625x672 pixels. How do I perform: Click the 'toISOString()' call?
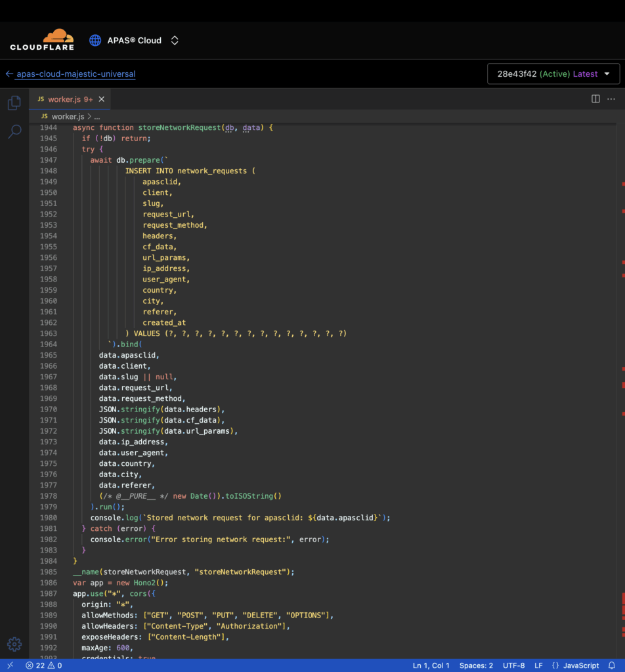click(x=253, y=496)
